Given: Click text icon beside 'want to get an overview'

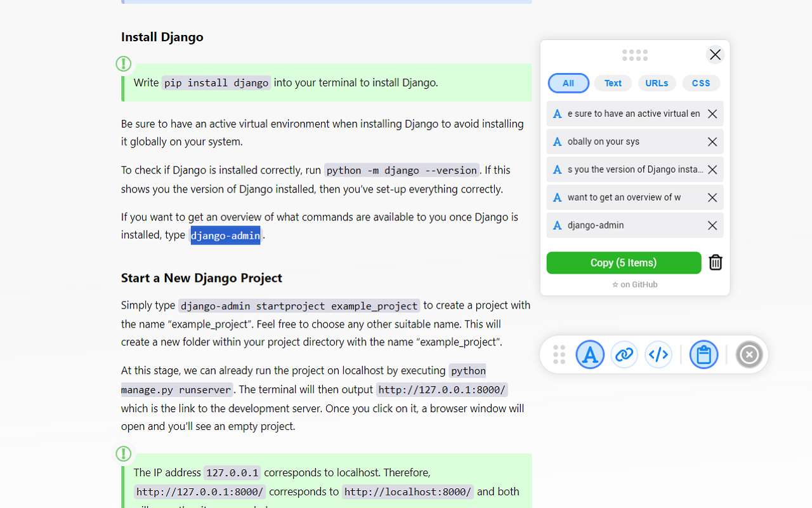Looking at the screenshot, I should [557, 197].
